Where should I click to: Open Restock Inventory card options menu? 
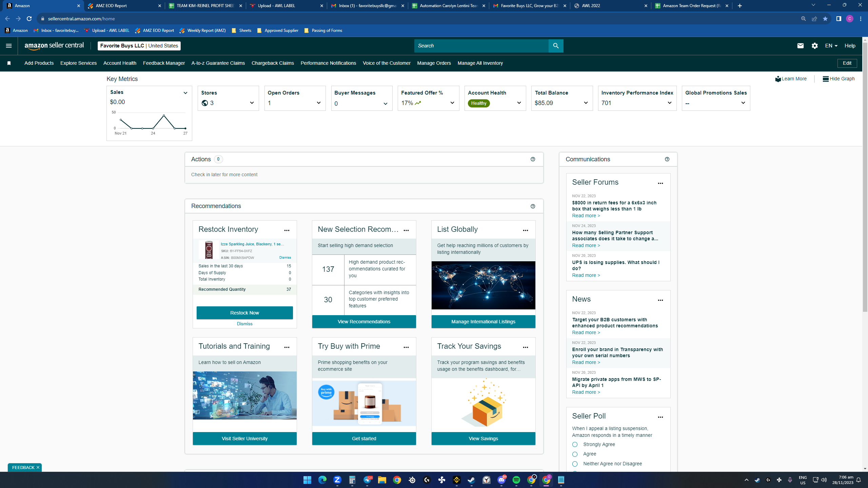[287, 230]
